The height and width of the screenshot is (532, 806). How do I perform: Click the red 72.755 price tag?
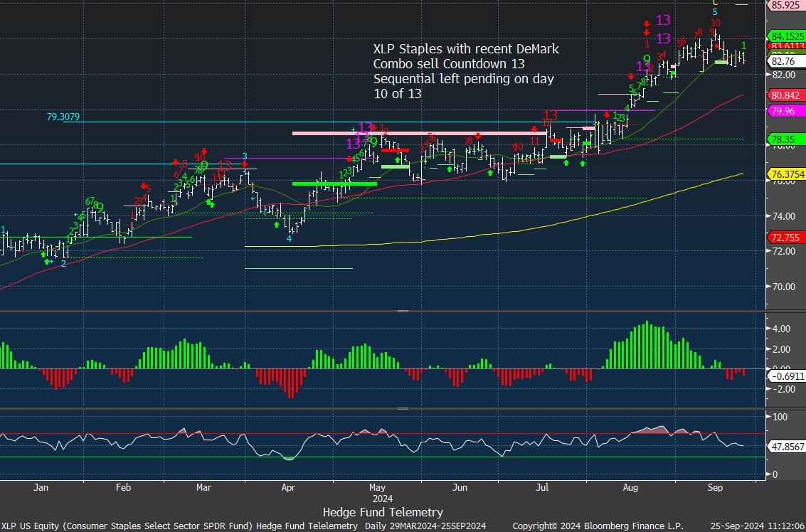(786, 238)
